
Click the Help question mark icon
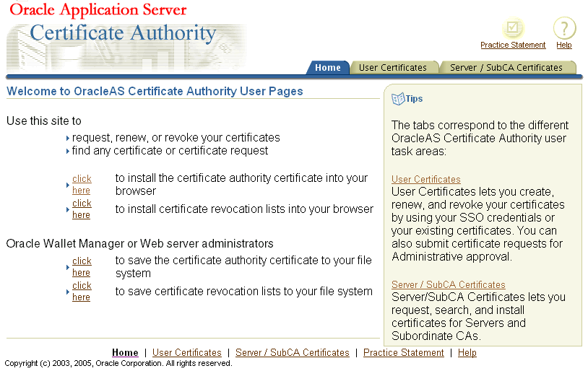(564, 28)
